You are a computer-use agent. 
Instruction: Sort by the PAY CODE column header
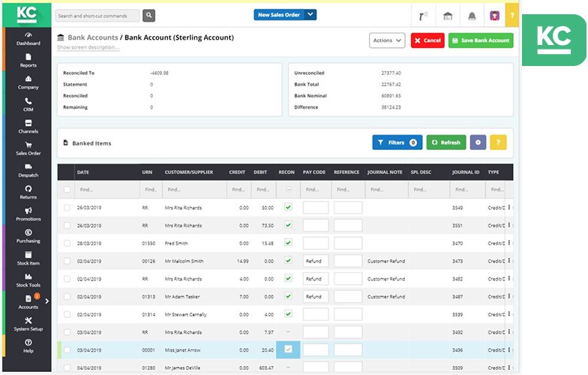(314, 172)
